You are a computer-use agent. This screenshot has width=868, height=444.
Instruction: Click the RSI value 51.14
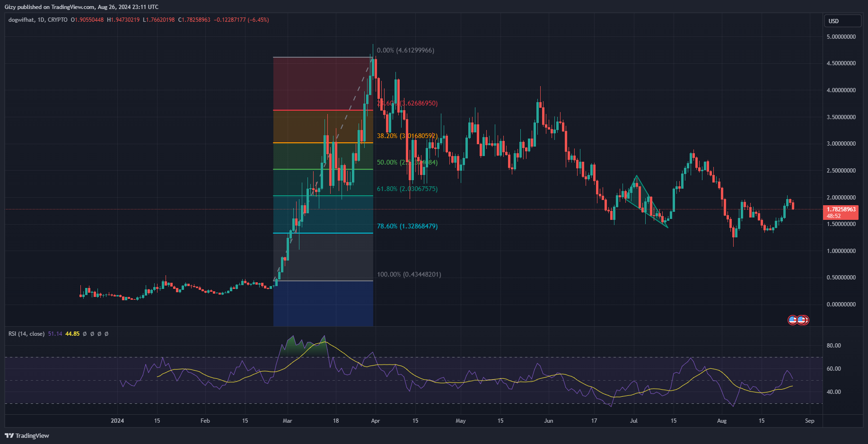click(x=55, y=334)
